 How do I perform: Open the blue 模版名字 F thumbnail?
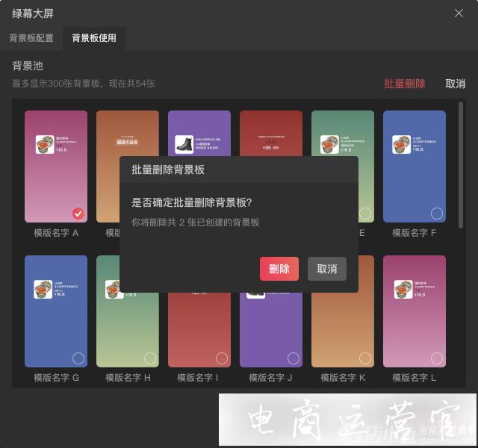pos(415,167)
